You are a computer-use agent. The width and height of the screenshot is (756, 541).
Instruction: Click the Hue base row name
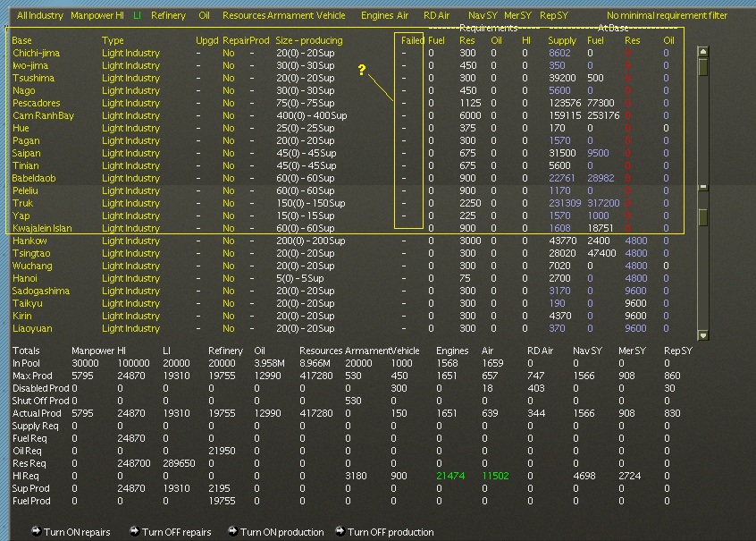tap(21, 129)
